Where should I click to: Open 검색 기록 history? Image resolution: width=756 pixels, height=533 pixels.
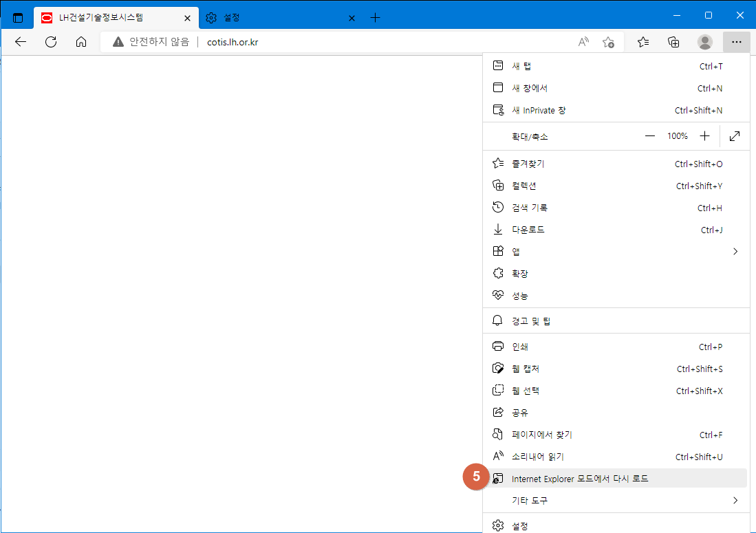[616, 208]
